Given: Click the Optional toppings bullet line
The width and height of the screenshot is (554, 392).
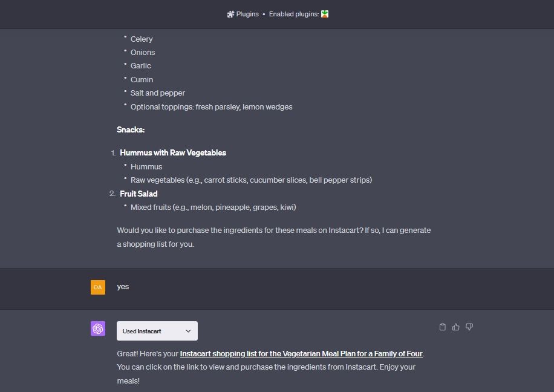Looking at the screenshot, I should tap(211, 107).
